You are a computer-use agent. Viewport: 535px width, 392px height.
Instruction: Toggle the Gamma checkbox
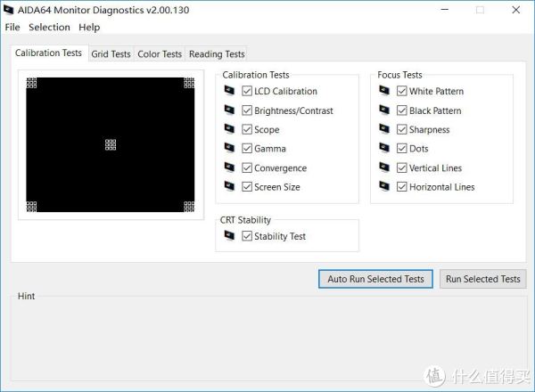247,149
